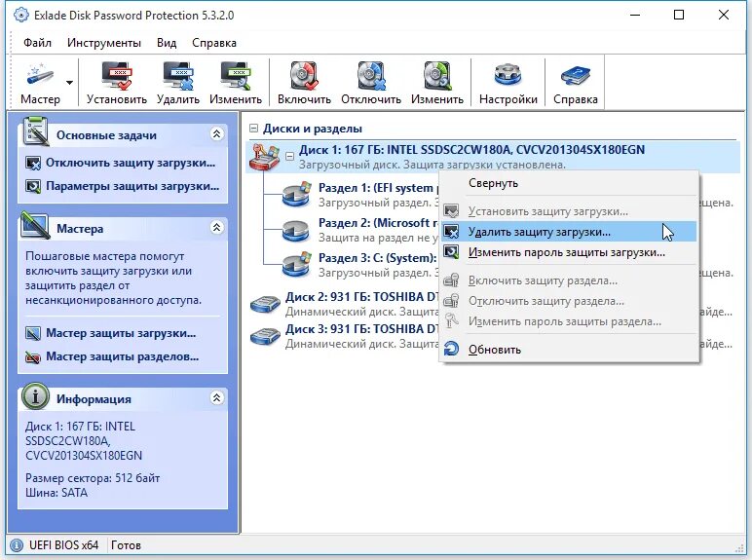The width and height of the screenshot is (752, 560).
Task: Click the Раздел 2 partition icon
Action: pyautogui.click(x=296, y=231)
